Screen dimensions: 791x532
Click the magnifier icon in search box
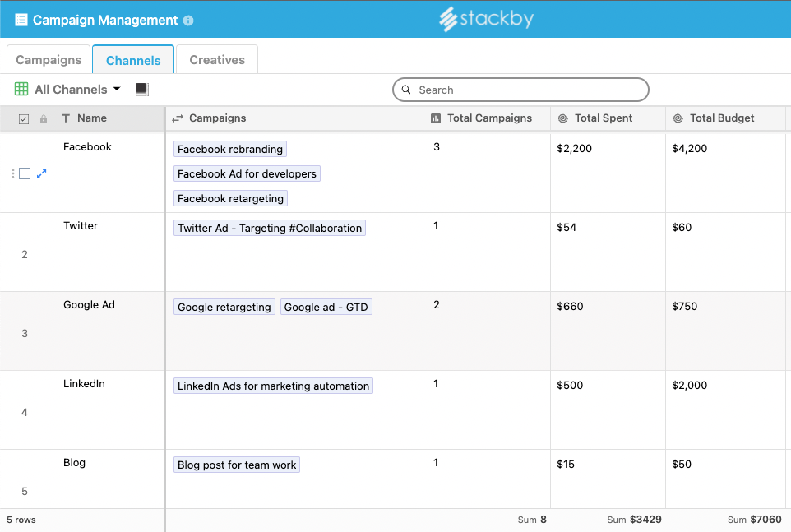pos(406,90)
